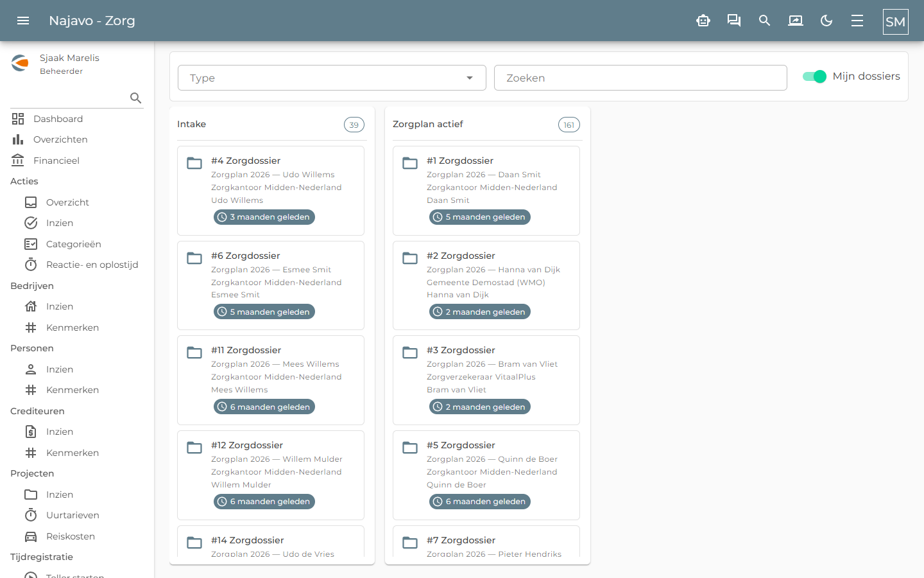Toggle the Mijn dossiers switch
The width and height of the screenshot is (924, 578).
tap(814, 76)
